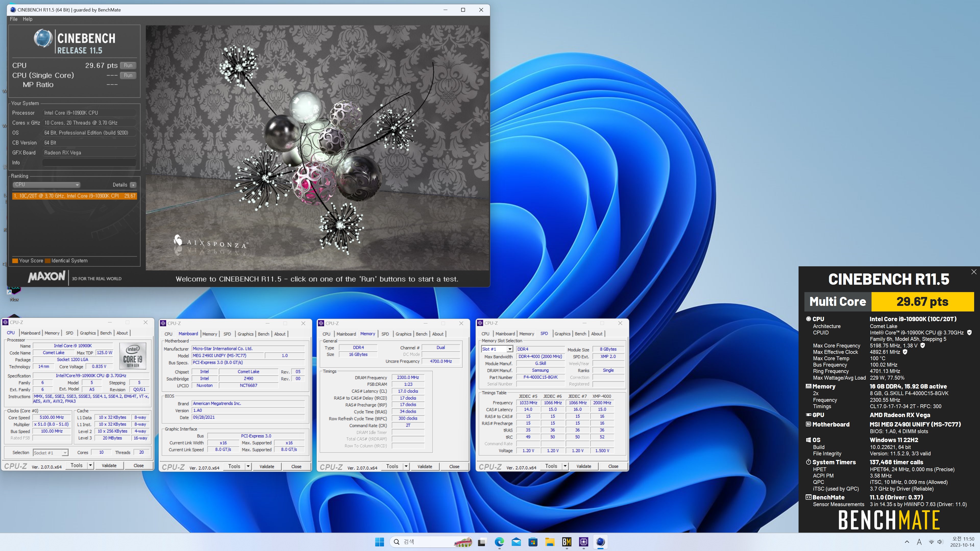Viewport: 980px width, 551px height.
Task: Click the taskbar search box
Action: [x=431, y=542]
